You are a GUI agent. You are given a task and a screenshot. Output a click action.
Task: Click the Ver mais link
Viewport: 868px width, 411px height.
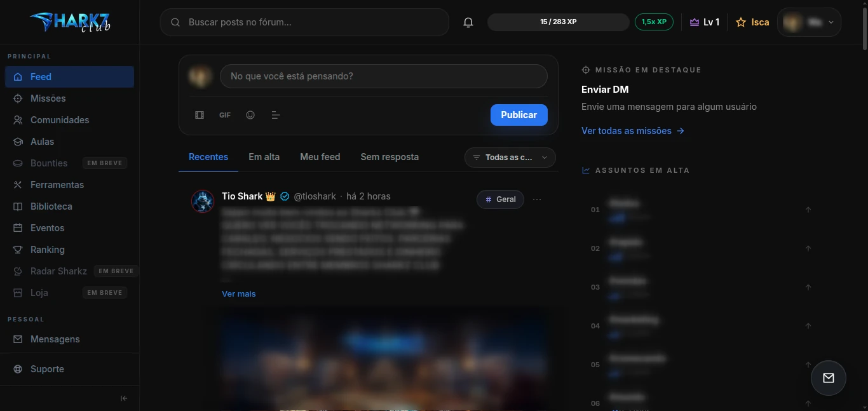[239, 293]
